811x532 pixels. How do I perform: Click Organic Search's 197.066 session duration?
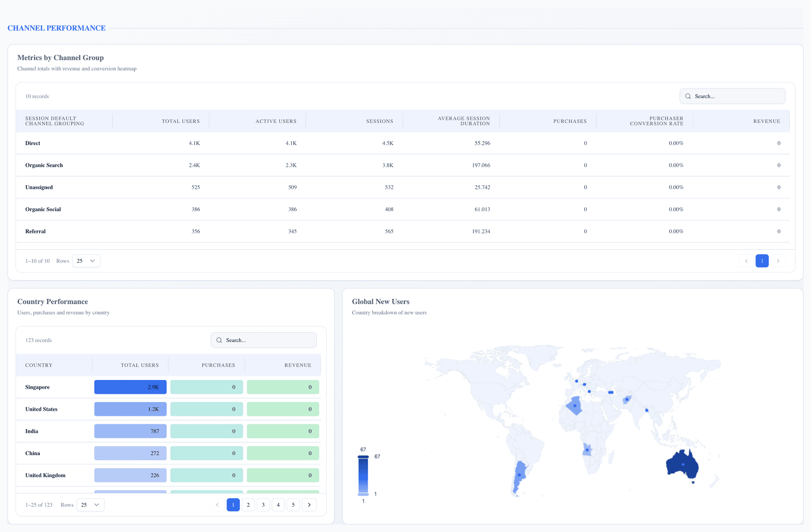coord(481,165)
